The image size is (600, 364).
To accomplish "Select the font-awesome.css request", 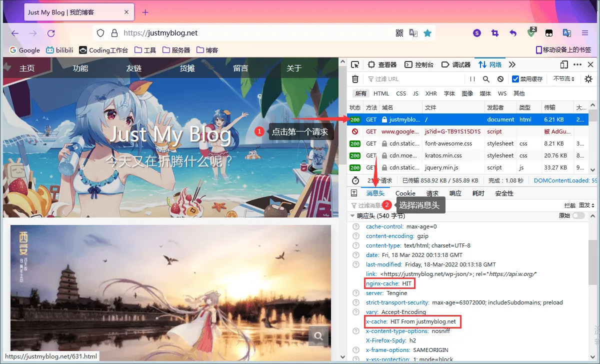I will (x=467, y=143).
